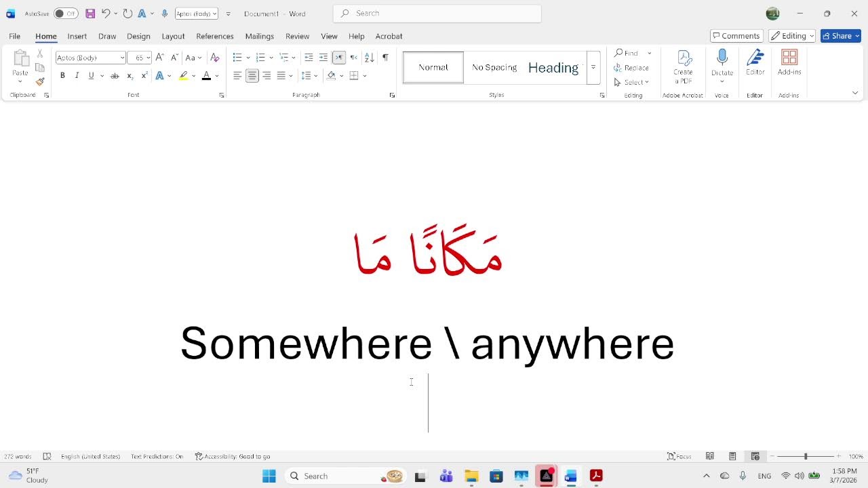Toggle show paragraph marks pilcrow
The image size is (868, 488).
click(x=385, y=58)
